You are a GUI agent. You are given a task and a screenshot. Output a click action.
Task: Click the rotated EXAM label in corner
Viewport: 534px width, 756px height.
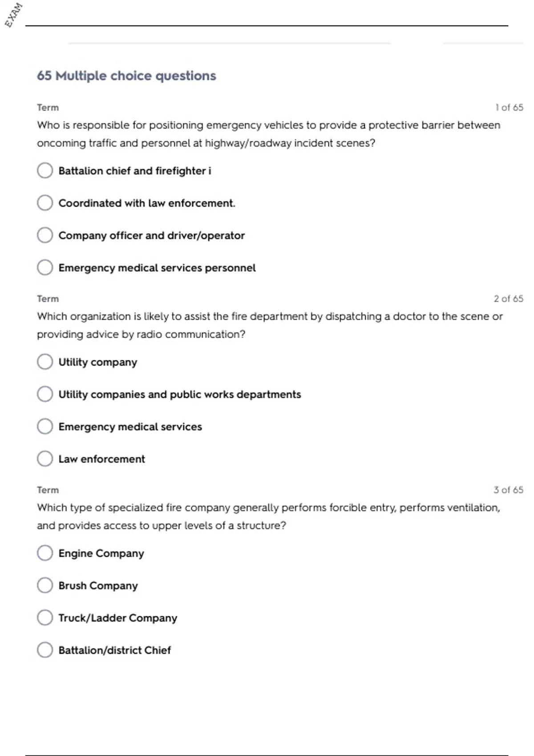click(x=13, y=15)
